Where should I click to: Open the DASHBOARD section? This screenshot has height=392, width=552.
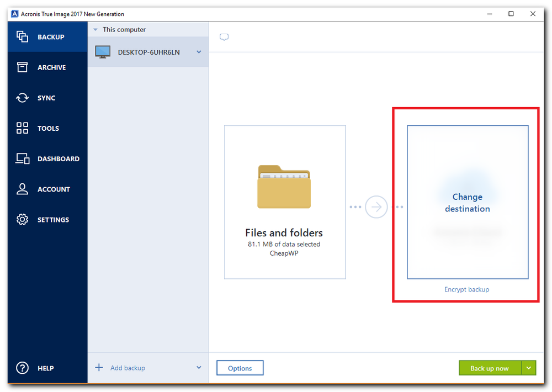pyautogui.click(x=47, y=158)
